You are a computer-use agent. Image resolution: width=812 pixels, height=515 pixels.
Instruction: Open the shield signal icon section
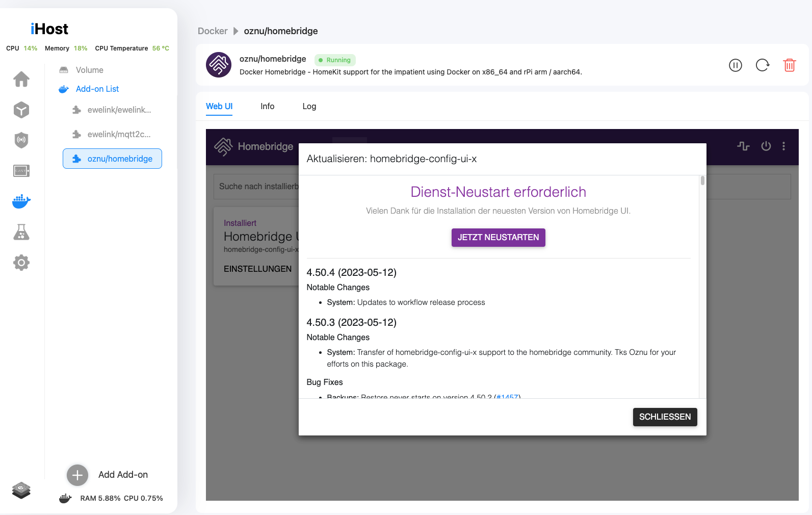tap(21, 140)
